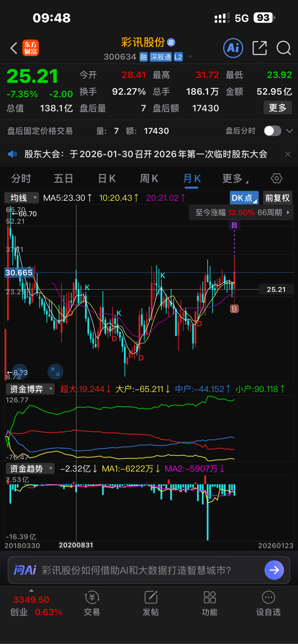Screen dimensions: 298x644
Task: Tap 设自选 watchlist icon
Action: pos(268,603)
